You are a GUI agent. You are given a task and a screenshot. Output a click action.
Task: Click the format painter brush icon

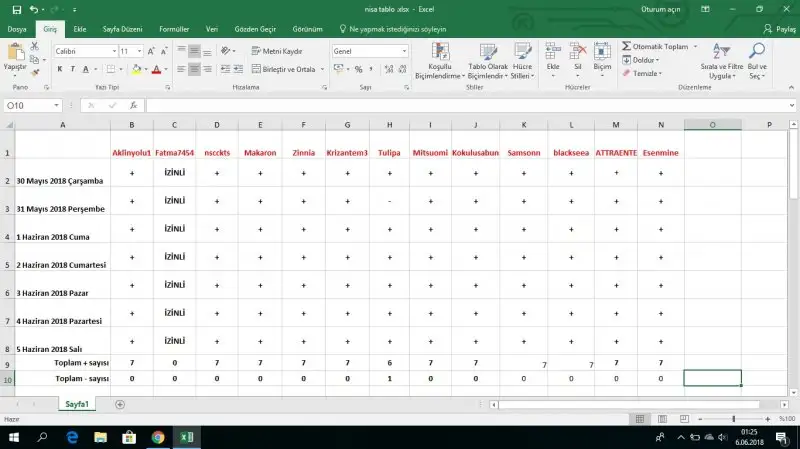35,72
